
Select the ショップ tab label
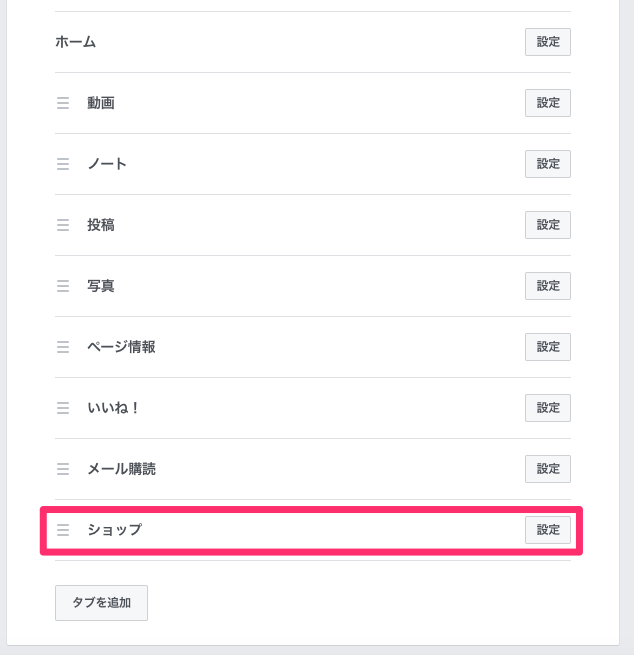(x=114, y=530)
